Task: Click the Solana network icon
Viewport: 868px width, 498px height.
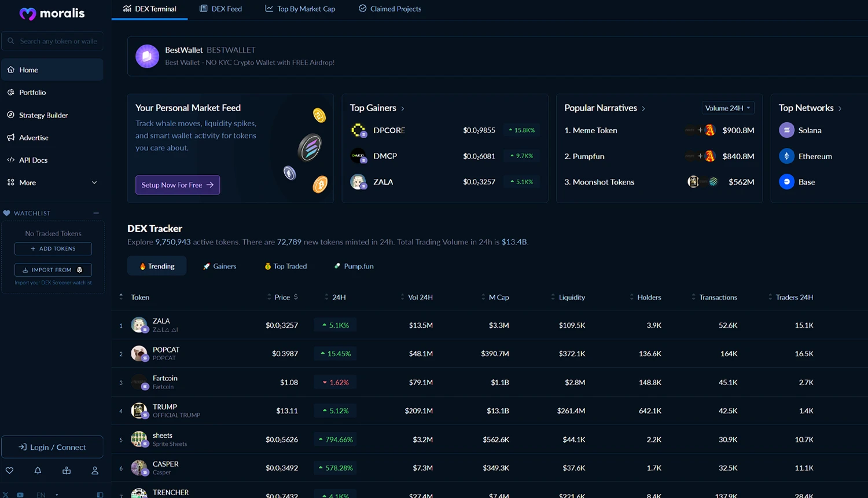Action: (x=786, y=130)
